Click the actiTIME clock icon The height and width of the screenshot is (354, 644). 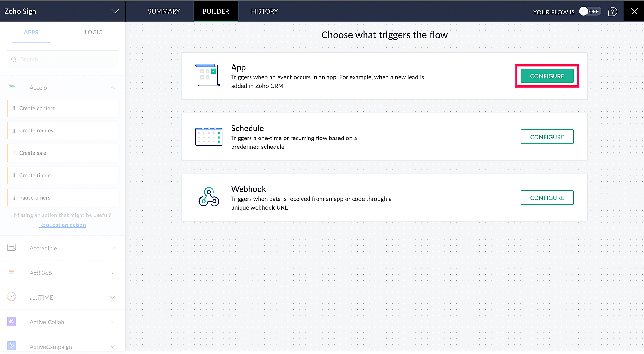point(12,297)
